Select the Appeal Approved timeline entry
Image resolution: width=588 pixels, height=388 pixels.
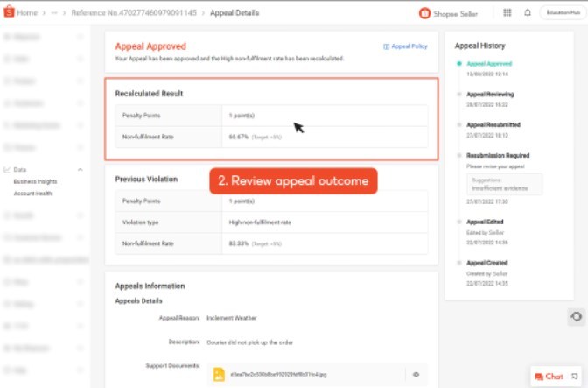(487, 64)
